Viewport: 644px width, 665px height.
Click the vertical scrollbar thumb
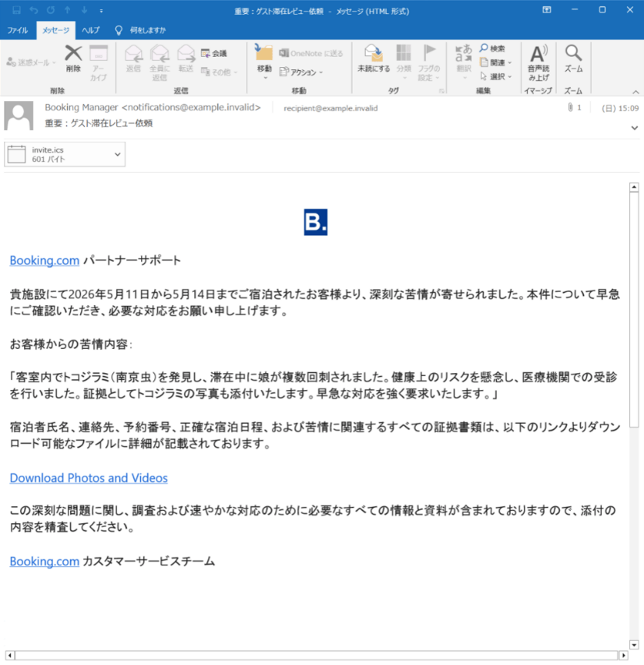point(634,310)
